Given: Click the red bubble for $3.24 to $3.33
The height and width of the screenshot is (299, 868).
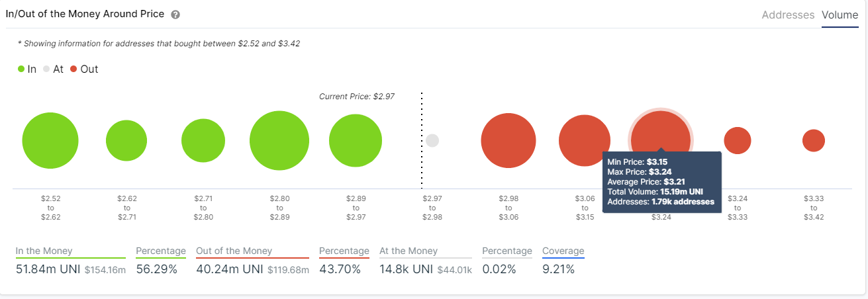Looking at the screenshot, I should pyautogui.click(x=738, y=140).
